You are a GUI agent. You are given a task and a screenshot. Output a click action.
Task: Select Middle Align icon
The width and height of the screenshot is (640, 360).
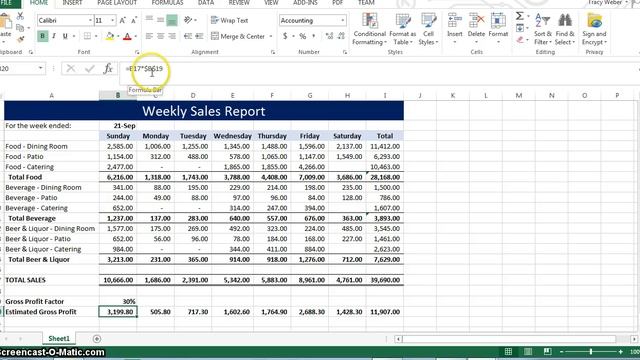160,20
